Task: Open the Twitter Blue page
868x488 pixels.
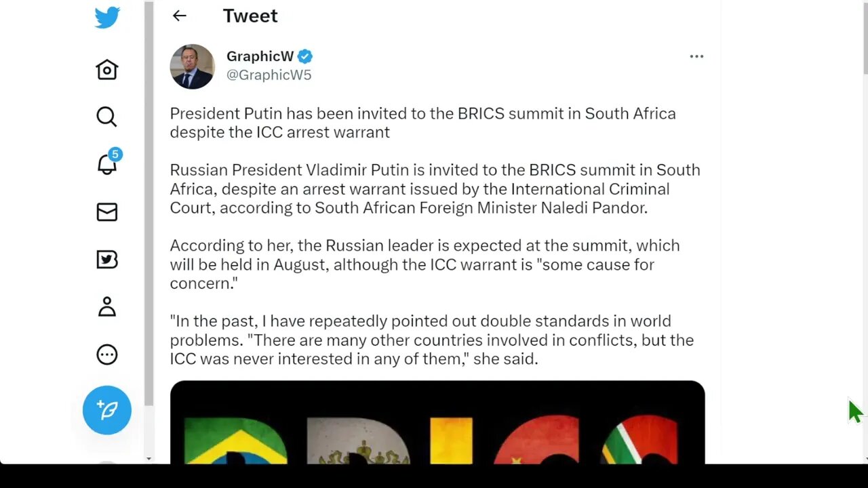Action: (x=107, y=260)
